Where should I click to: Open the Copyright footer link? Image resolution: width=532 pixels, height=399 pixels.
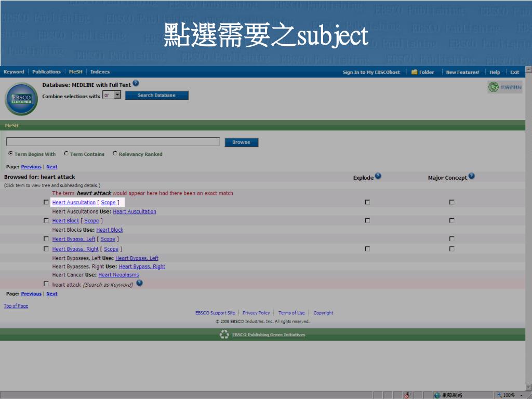[323, 313]
